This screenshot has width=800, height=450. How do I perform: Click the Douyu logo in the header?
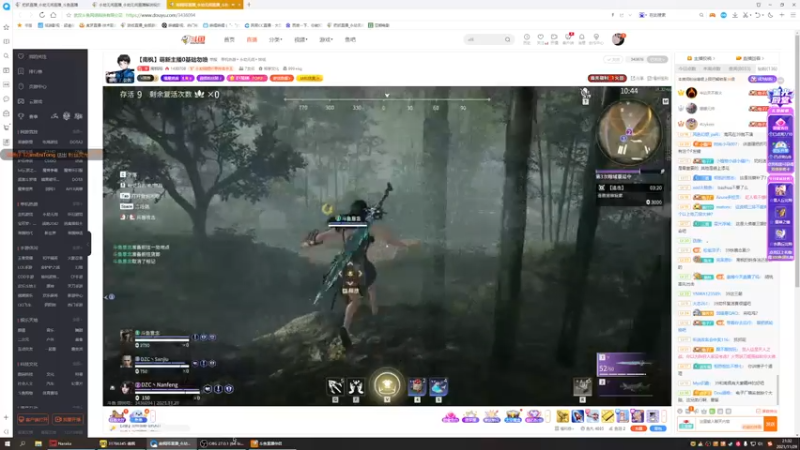[x=193, y=39]
